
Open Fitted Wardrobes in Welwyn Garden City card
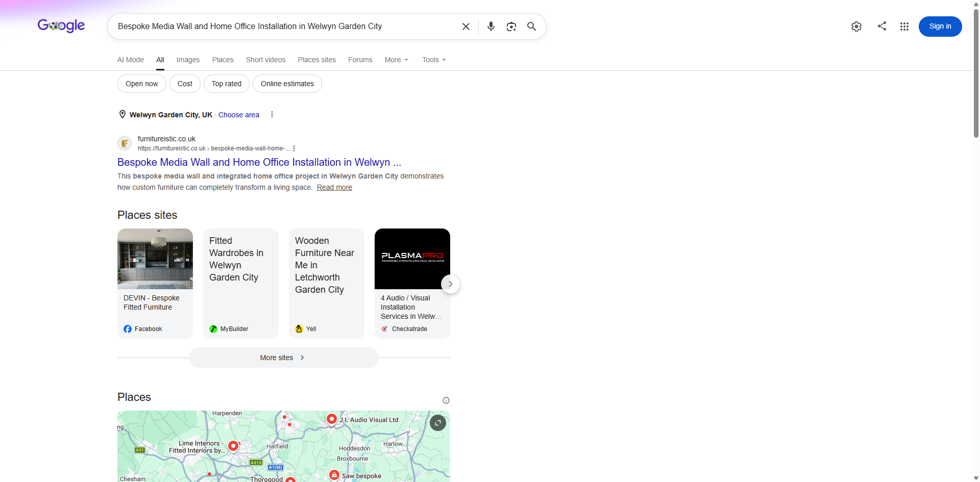pyautogui.click(x=241, y=284)
